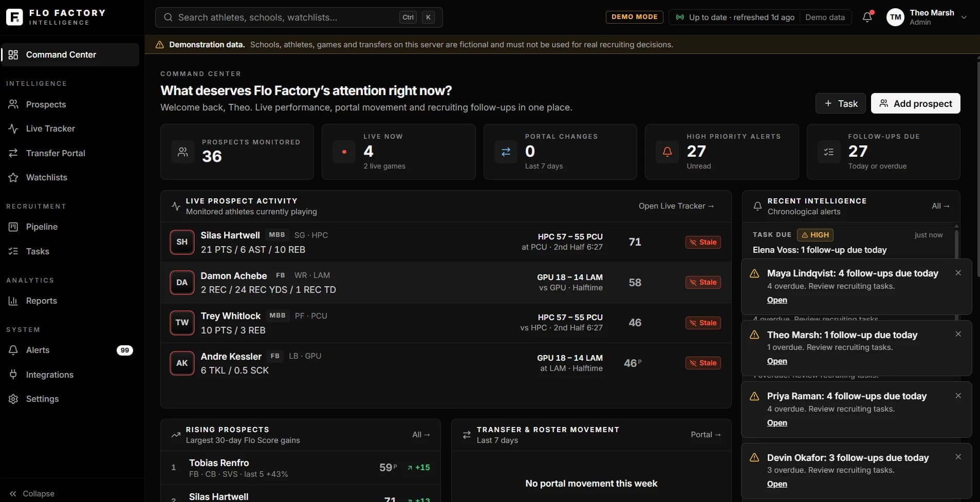Image resolution: width=980 pixels, height=502 pixels.
Task: Click the Watchlists star icon
Action: pos(13,177)
